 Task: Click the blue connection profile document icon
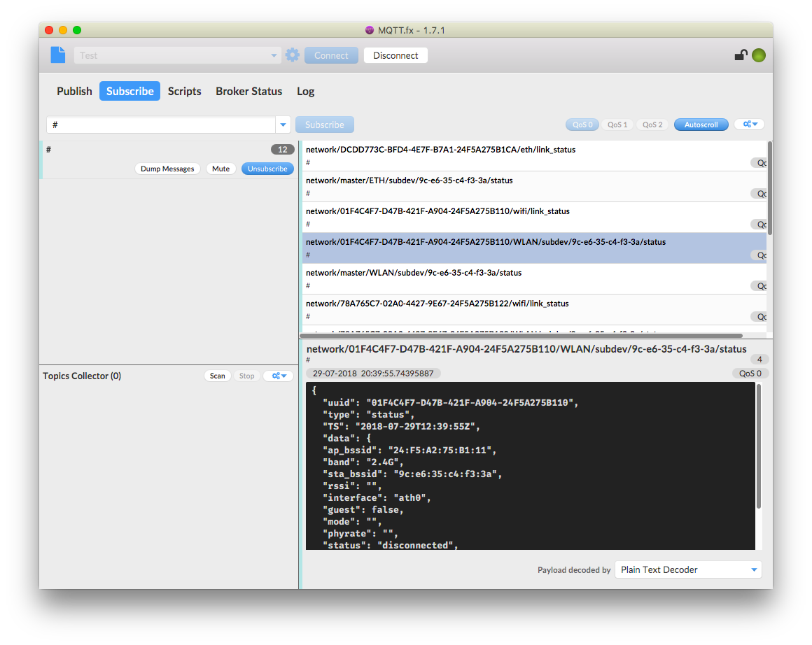pos(58,55)
